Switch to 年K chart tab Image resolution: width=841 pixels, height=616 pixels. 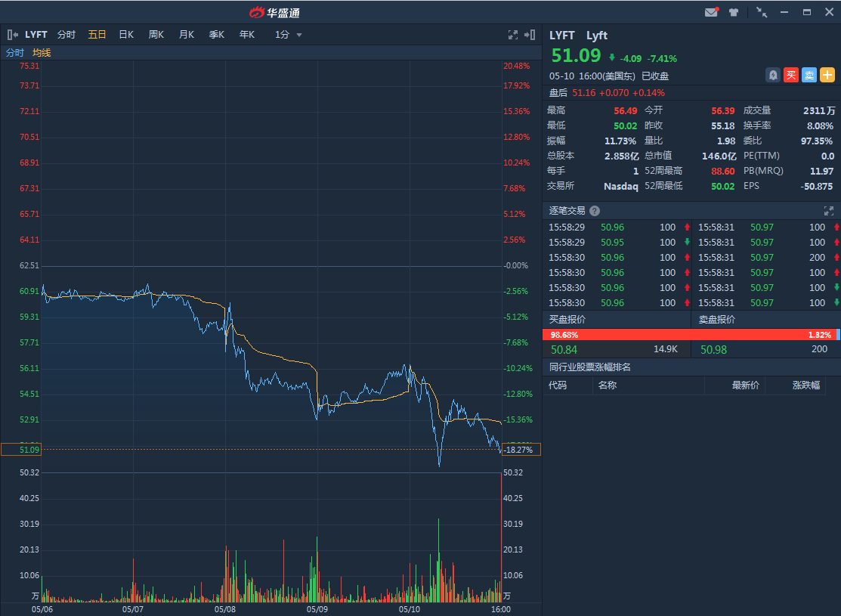[247, 35]
